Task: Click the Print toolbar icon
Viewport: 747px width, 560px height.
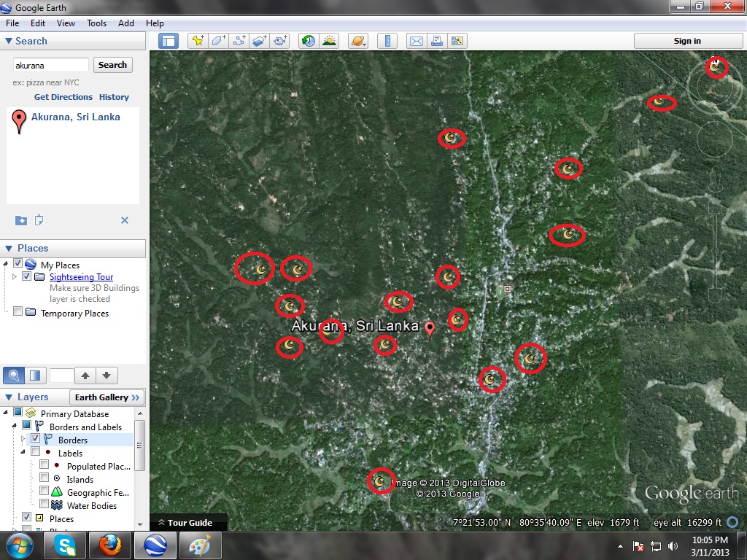Action: coord(437,41)
